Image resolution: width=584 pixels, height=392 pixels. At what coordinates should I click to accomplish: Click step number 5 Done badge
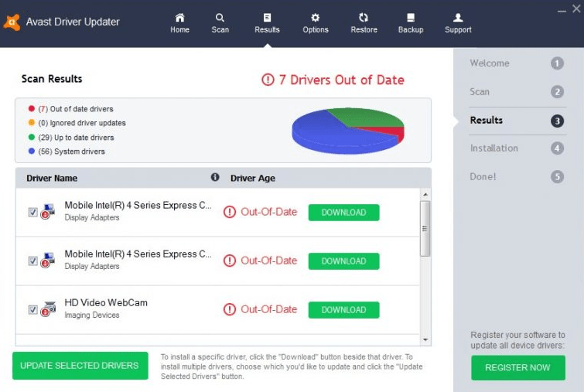557,176
